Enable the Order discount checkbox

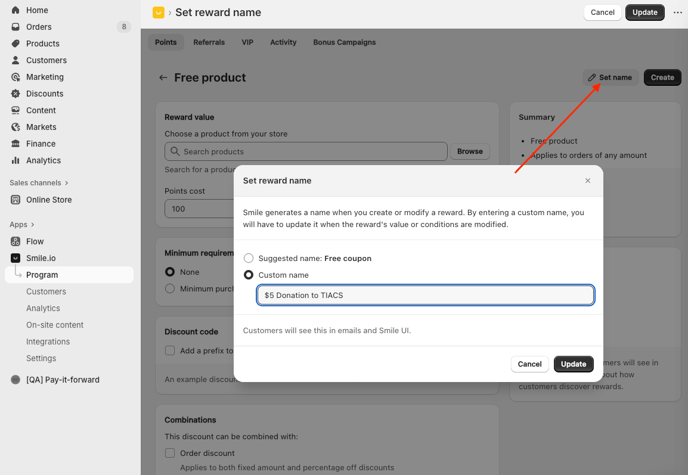(170, 453)
